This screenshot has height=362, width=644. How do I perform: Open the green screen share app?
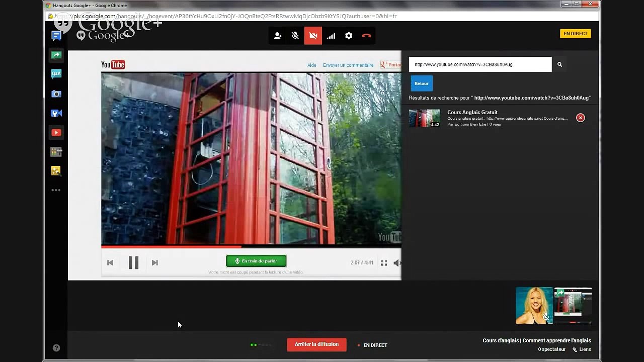coord(56,55)
